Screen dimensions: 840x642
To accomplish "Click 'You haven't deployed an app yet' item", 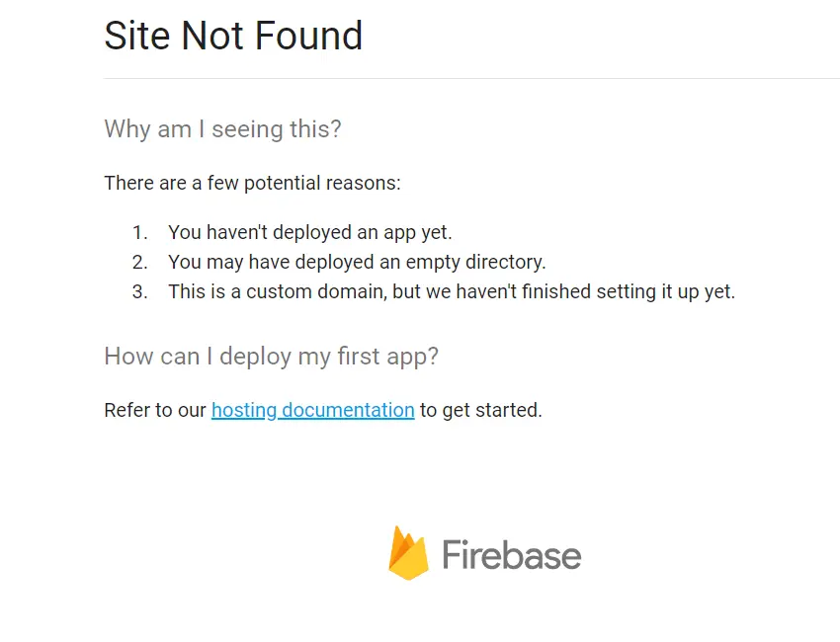I will tap(309, 233).
